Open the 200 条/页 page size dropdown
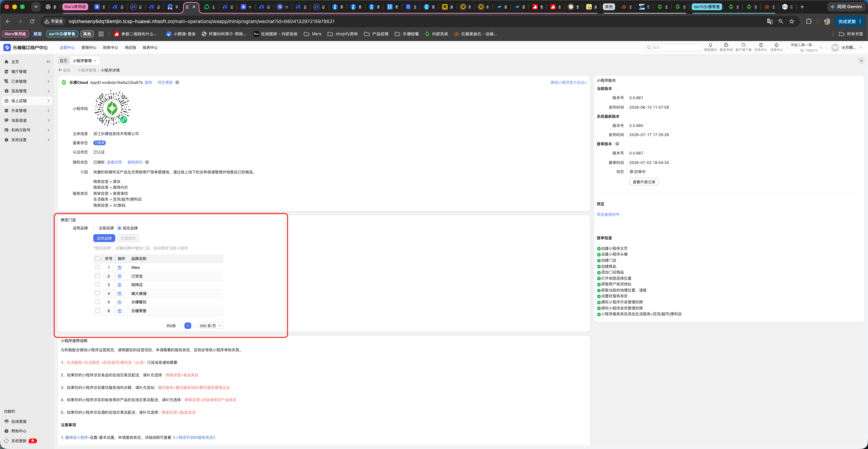Viewport: 868px width, 449px height. [210, 326]
